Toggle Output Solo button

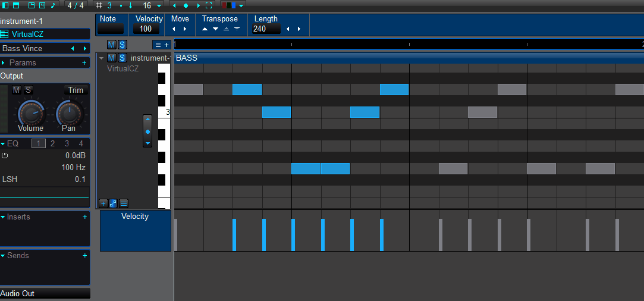point(28,90)
